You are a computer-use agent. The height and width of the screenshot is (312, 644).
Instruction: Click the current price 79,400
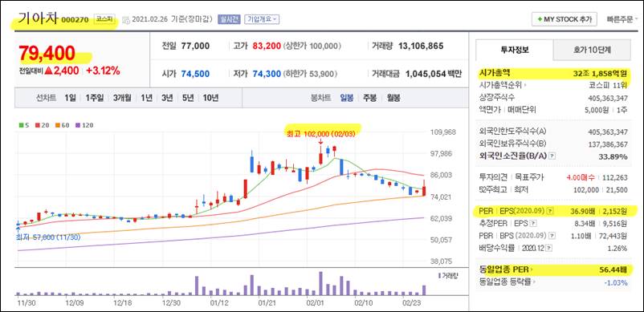tap(47, 54)
